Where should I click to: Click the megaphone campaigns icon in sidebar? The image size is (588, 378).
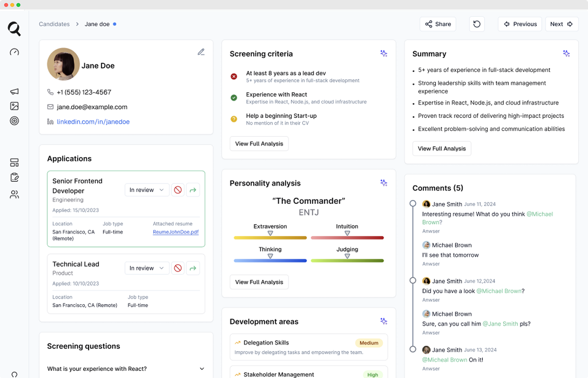coord(14,92)
